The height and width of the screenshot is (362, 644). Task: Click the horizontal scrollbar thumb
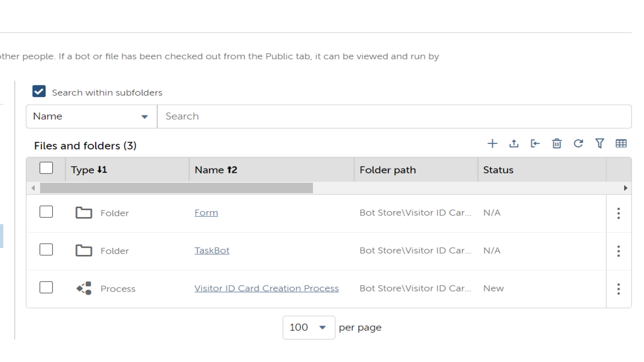pos(176,188)
